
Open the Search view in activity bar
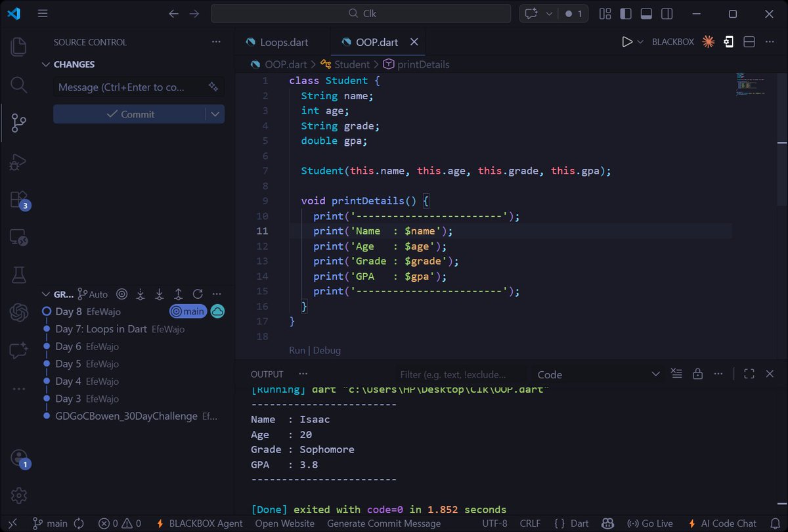click(x=18, y=85)
